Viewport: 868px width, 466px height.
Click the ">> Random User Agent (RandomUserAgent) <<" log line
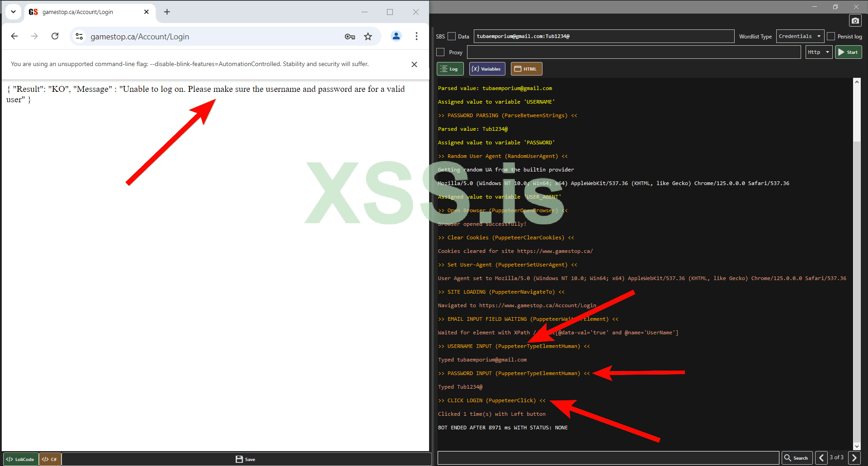503,156
